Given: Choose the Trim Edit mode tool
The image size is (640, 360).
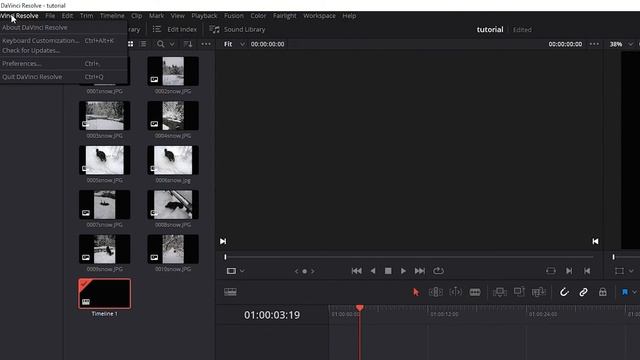Looking at the screenshot, I should 436,292.
